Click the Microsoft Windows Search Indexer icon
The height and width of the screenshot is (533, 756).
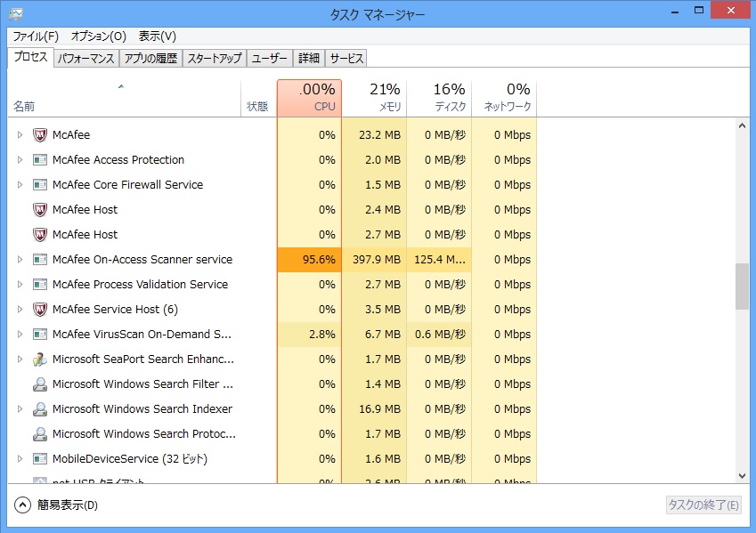[39, 409]
